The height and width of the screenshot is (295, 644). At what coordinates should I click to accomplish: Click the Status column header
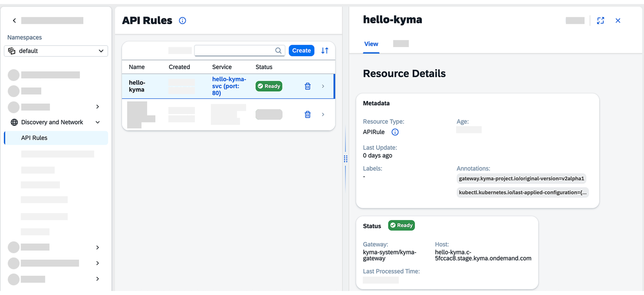[264, 67]
